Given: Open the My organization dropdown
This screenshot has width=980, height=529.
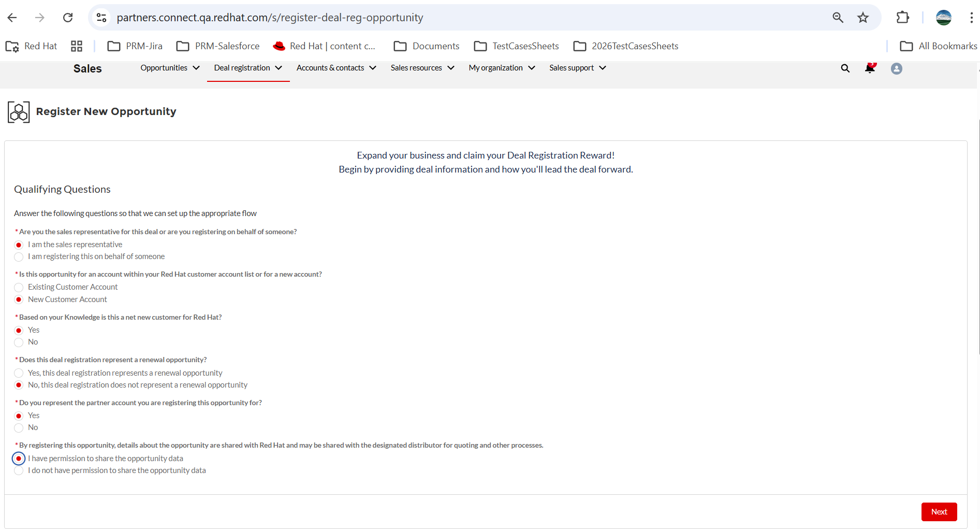Looking at the screenshot, I should [502, 68].
